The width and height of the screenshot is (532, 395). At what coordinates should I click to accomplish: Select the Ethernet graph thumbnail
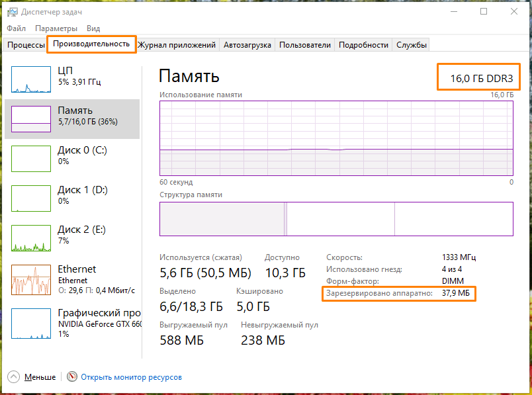[31, 280]
